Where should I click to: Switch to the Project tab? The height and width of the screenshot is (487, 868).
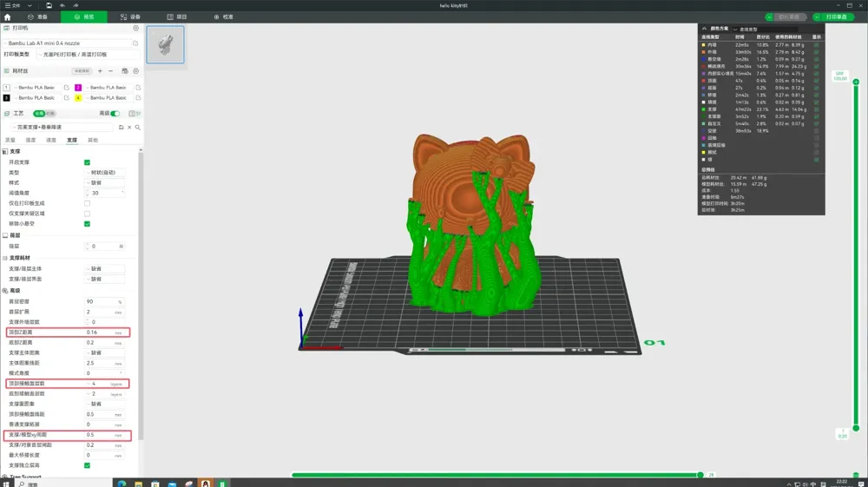(x=177, y=17)
